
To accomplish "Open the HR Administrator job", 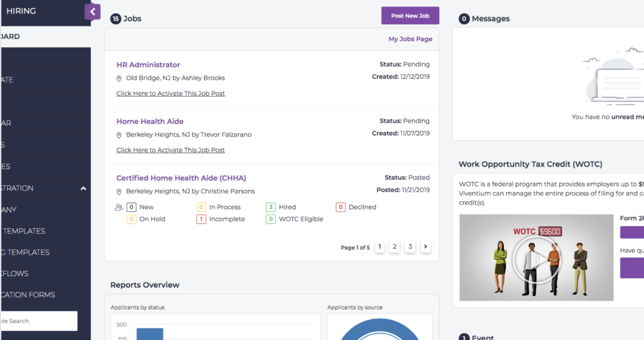I will (x=148, y=65).
